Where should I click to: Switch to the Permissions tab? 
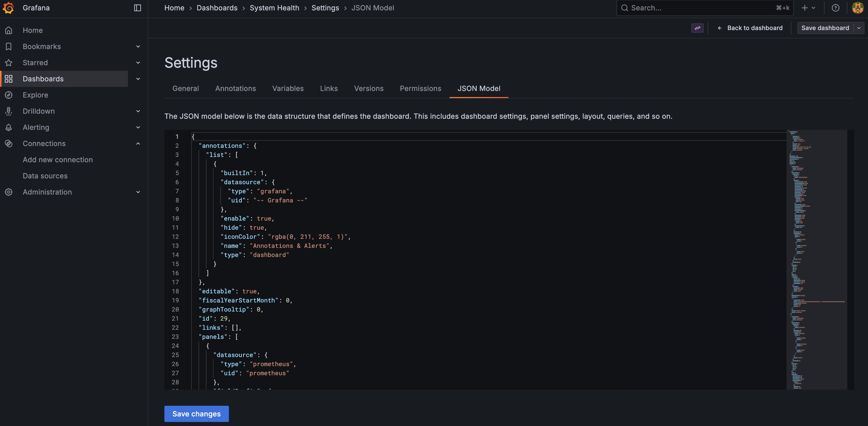coord(420,89)
